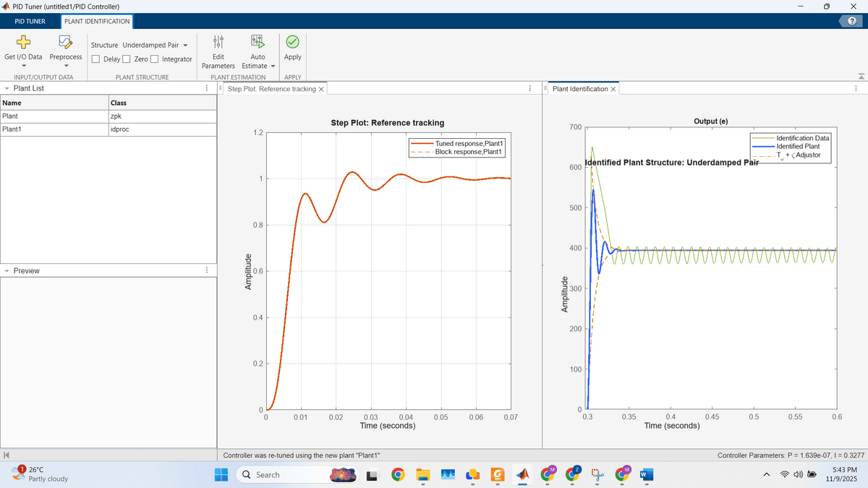
Task: Collapse the toolstrip ribbon with arrow button
Action: [x=860, y=77]
